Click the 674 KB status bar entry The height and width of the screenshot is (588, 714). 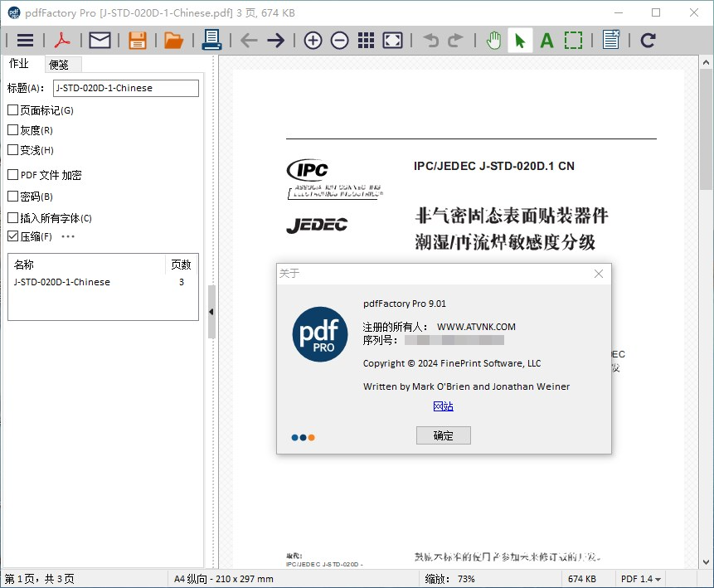point(582,579)
